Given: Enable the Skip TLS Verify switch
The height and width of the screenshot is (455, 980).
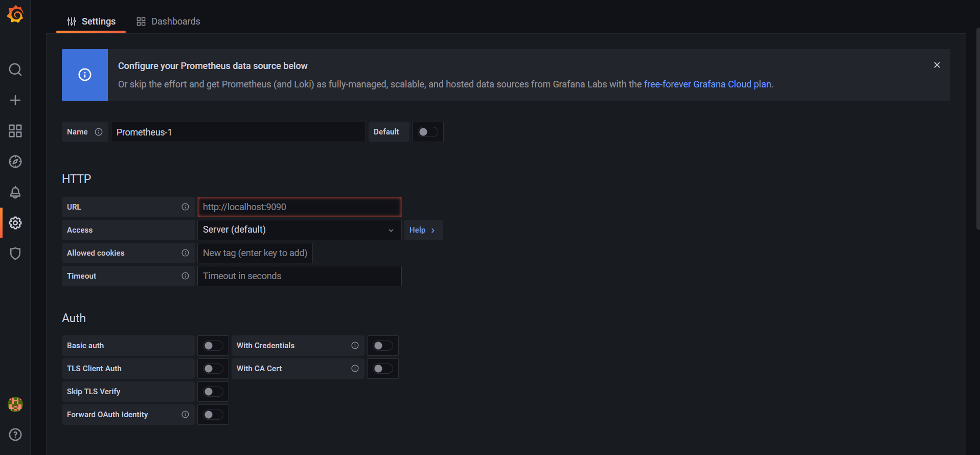Looking at the screenshot, I should point(213,392).
